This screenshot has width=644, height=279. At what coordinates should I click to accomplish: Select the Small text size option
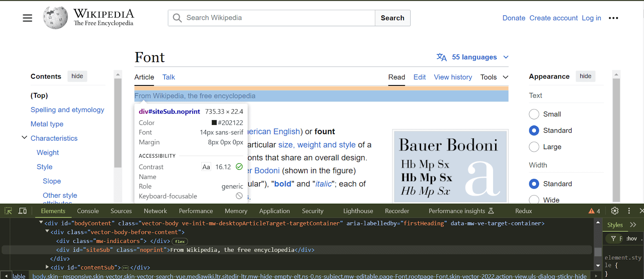[534, 114]
